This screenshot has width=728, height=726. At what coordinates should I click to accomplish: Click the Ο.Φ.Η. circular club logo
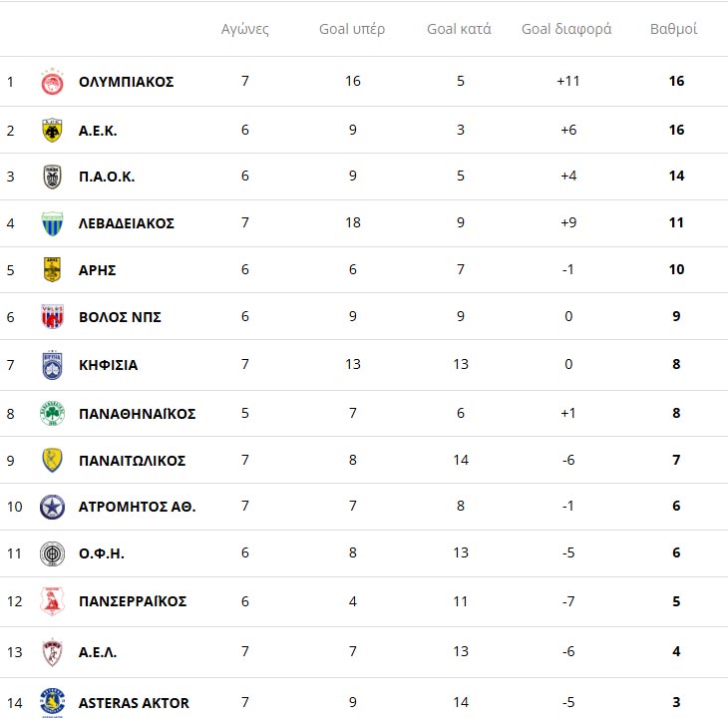pos(52,553)
